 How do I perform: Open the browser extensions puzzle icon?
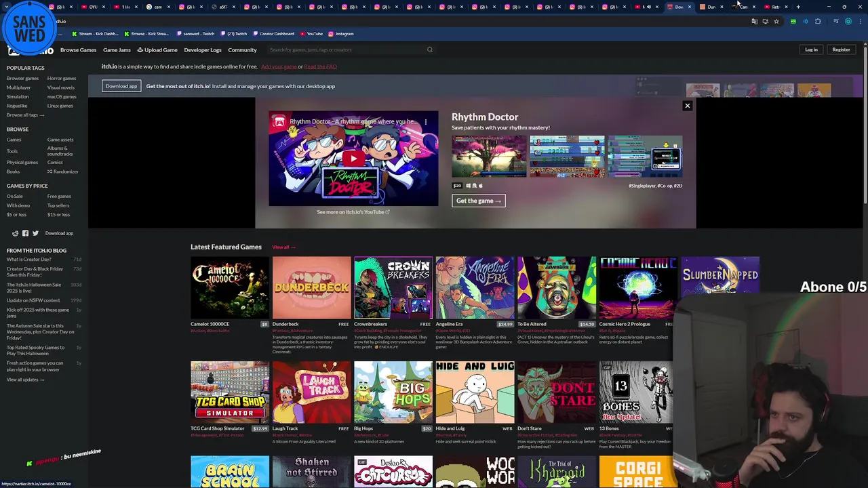pos(818,21)
